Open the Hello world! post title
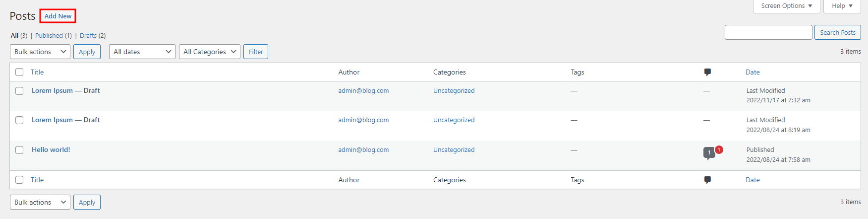Screen dimensions: 868x219 tap(51, 149)
